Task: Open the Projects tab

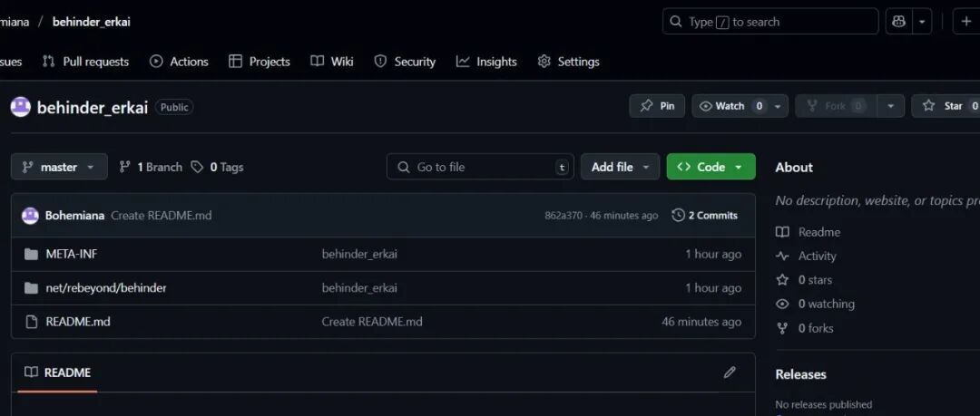Action: point(259,62)
